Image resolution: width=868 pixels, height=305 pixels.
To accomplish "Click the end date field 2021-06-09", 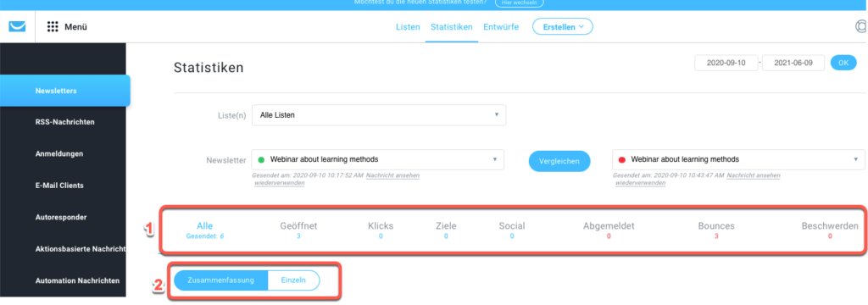I will [x=793, y=63].
